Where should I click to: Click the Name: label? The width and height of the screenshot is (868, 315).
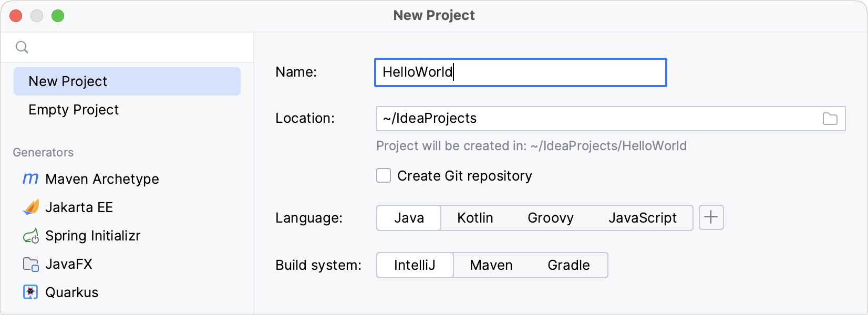click(296, 72)
